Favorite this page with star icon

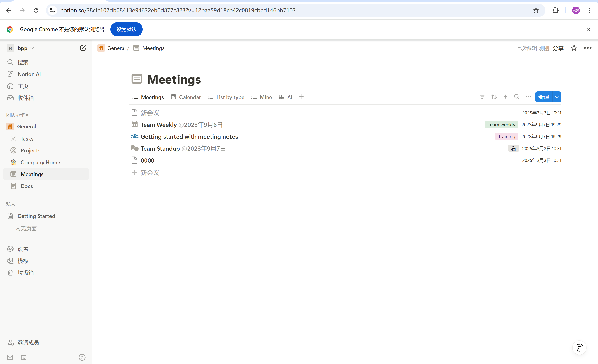click(x=574, y=48)
